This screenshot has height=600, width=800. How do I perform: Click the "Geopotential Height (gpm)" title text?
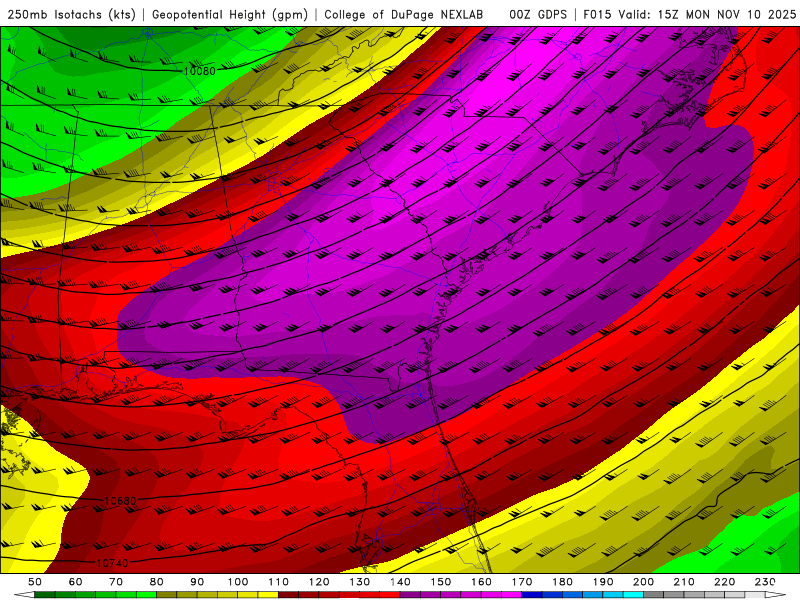[230, 15]
